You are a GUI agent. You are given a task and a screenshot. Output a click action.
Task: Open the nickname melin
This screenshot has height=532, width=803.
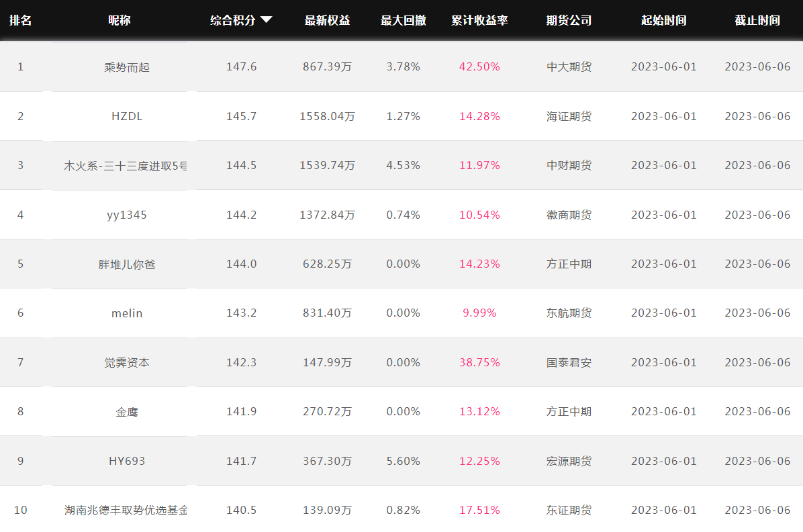click(127, 313)
